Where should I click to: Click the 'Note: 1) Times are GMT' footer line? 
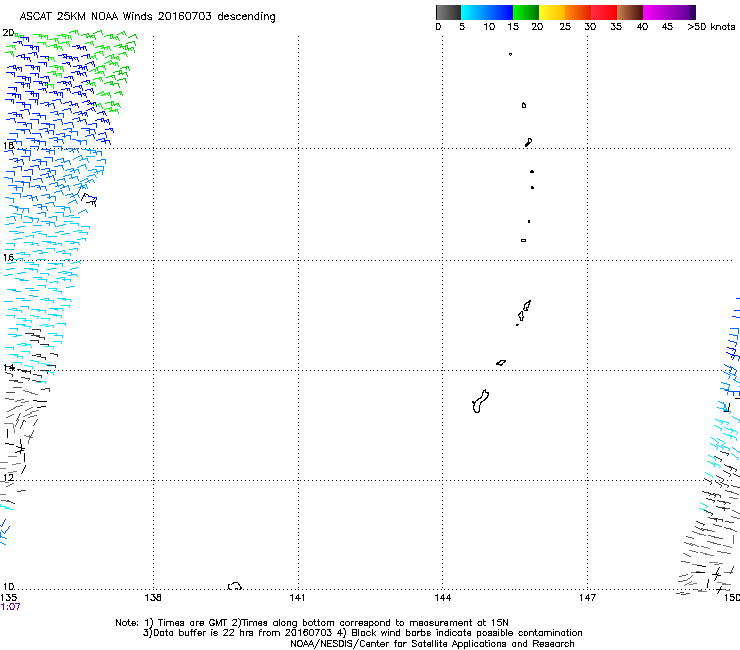(312, 623)
